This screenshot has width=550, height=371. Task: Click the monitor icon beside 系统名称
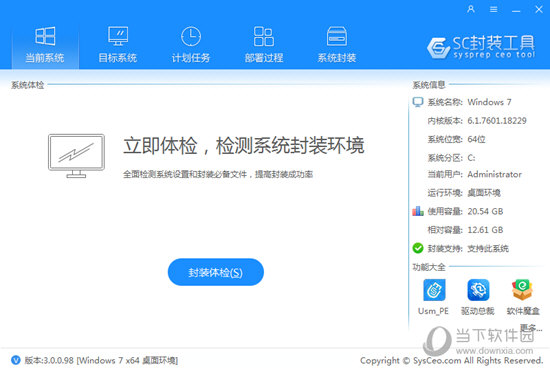418,102
